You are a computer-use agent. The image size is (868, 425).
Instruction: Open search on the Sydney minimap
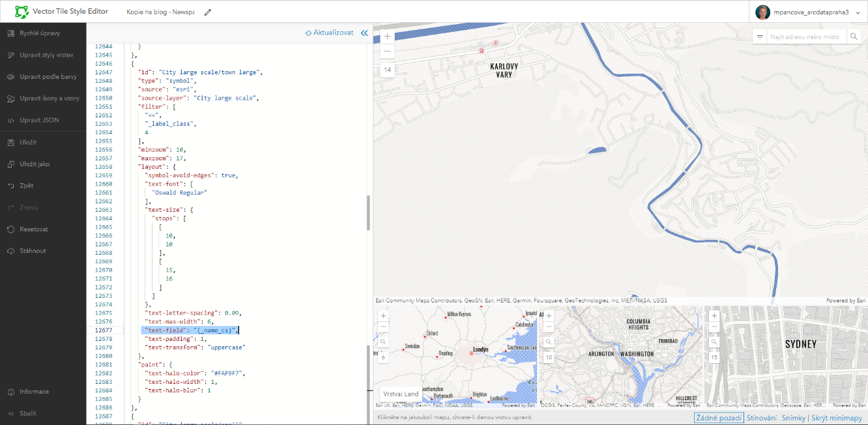click(714, 342)
